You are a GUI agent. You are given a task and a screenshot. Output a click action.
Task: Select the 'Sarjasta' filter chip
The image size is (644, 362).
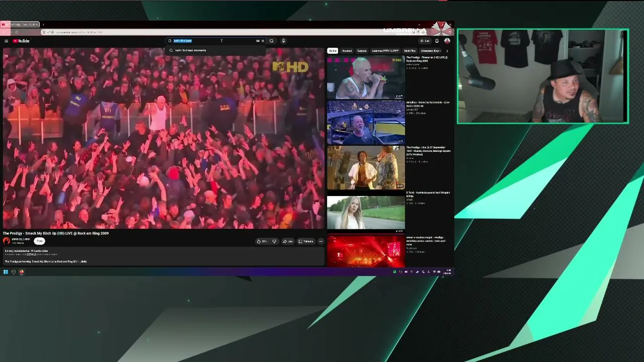(x=362, y=51)
